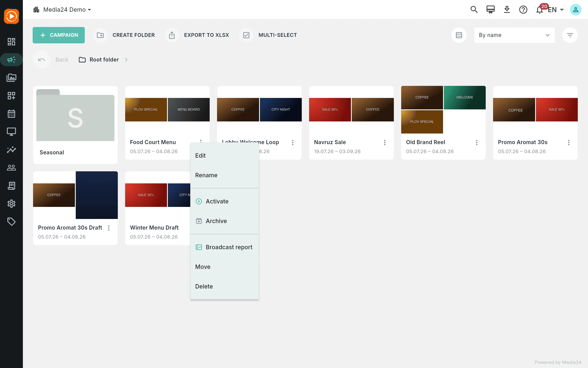The image size is (588, 368).
Task: Open the media library sidebar icon
Action: point(11,78)
